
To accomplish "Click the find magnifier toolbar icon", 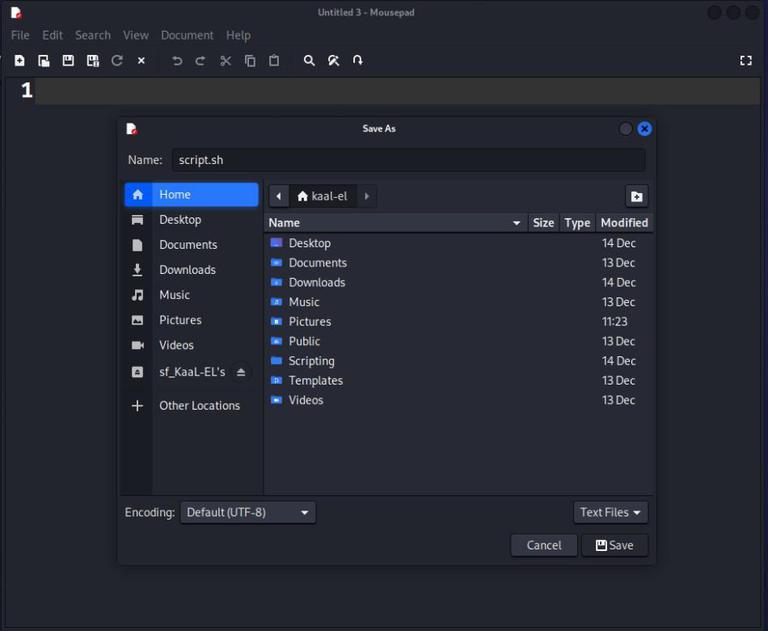I will [309, 60].
